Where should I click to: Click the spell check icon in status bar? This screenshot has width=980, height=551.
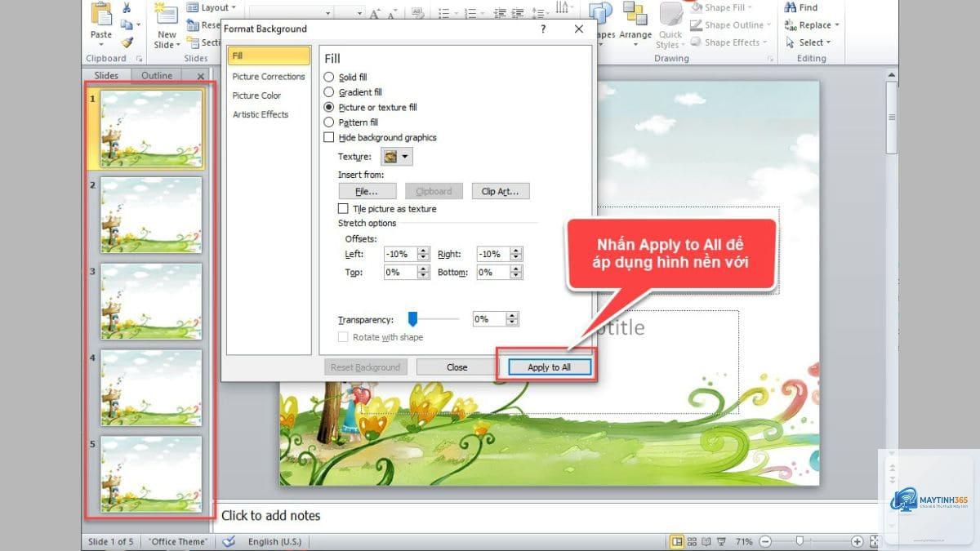pos(229,541)
